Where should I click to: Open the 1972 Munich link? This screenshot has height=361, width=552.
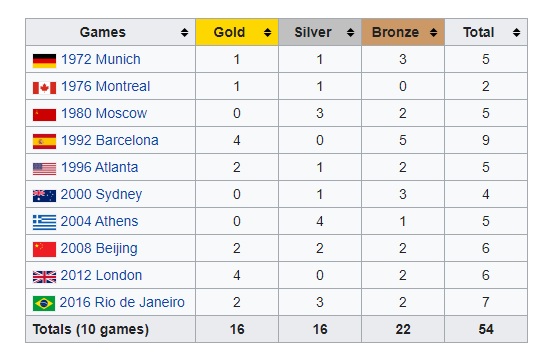(x=101, y=59)
